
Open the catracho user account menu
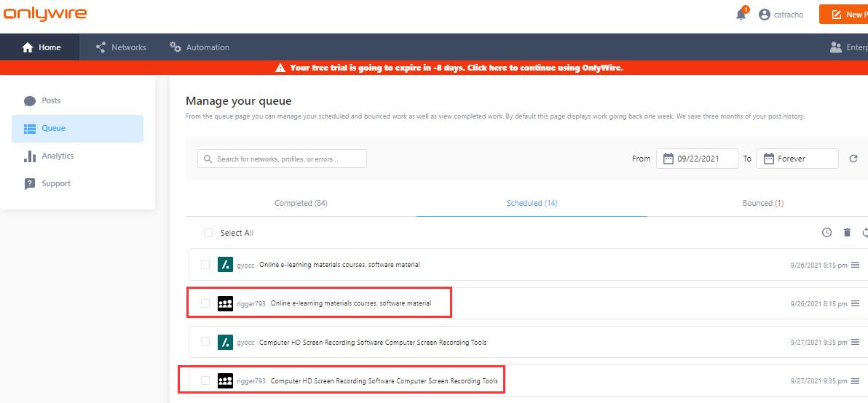click(781, 15)
